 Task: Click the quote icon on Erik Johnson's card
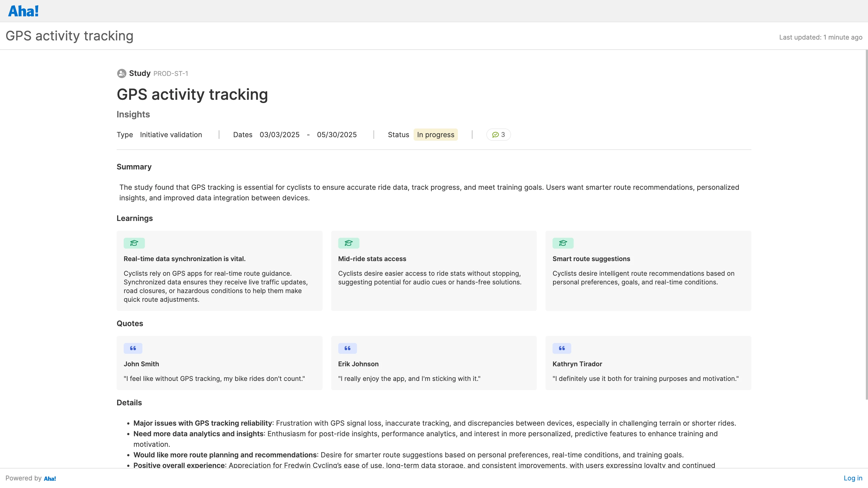point(347,348)
